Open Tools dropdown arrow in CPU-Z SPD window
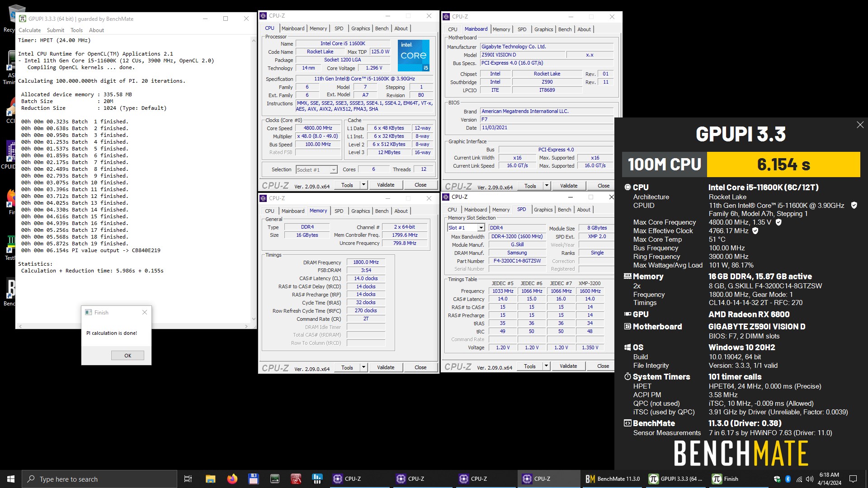The image size is (868, 488). tap(546, 366)
